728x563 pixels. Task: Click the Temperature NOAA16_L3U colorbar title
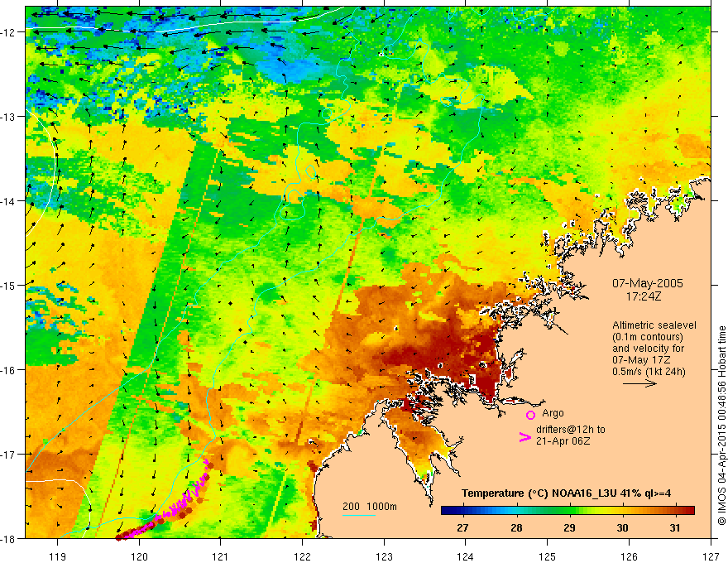[x=566, y=493]
